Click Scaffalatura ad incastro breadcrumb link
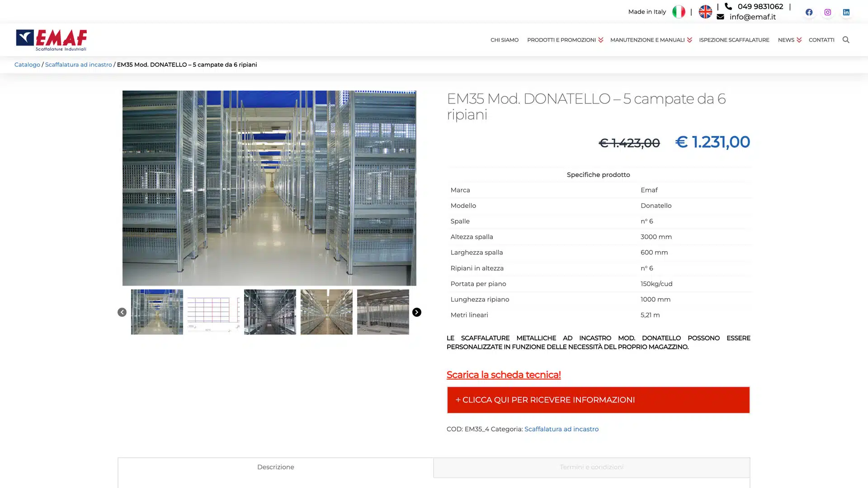 (x=79, y=65)
